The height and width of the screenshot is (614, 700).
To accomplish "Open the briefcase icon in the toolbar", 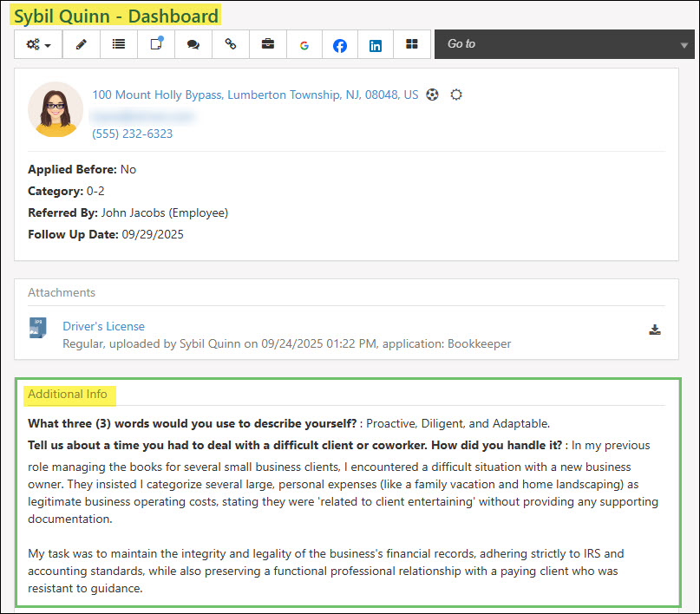I will (267, 43).
